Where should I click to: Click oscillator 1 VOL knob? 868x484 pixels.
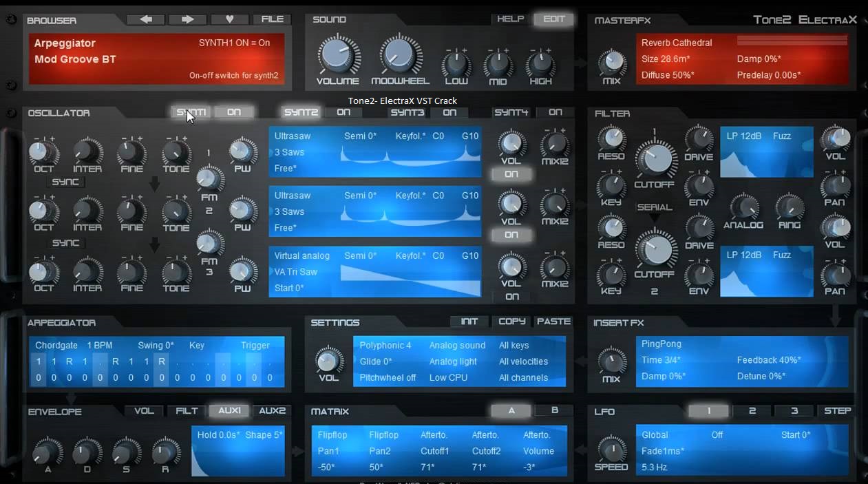click(x=511, y=143)
